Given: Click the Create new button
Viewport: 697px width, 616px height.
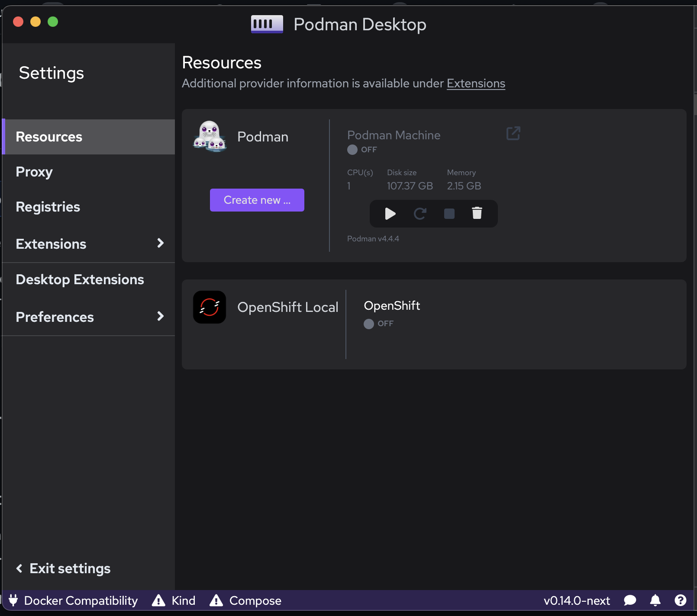Looking at the screenshot, I should (x=257, y=200).
